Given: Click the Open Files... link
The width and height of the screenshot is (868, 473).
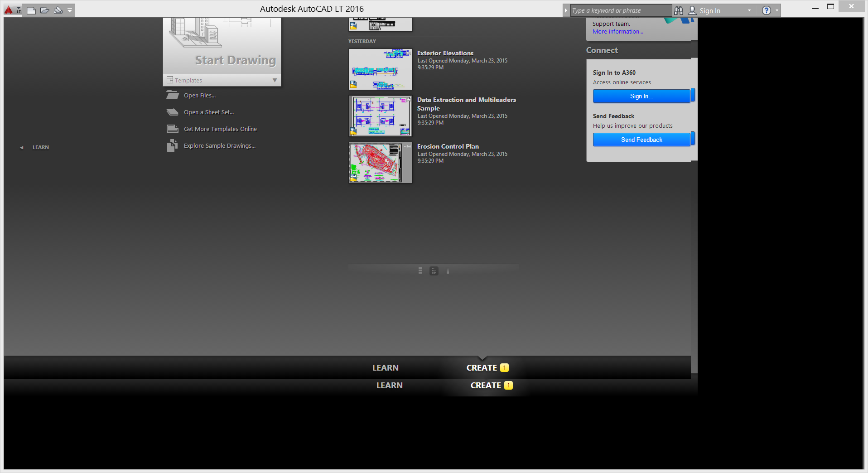Looking at the screenshot, I should click(200, 96).
